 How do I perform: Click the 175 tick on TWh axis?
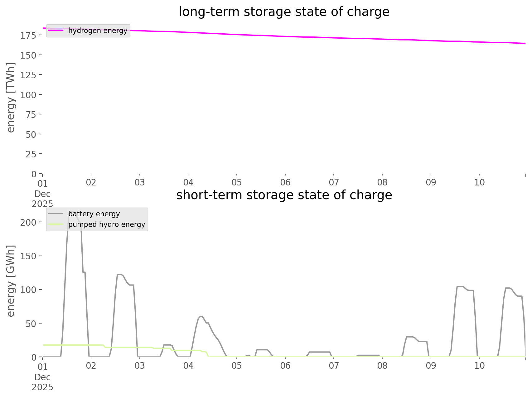(x=28, y=36)
